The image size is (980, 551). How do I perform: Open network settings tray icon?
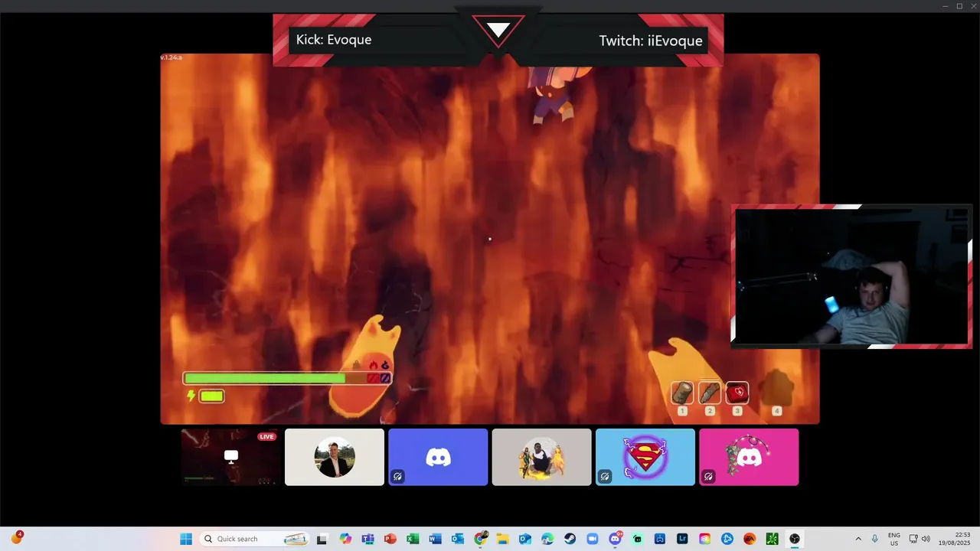[x=913, y=539]
